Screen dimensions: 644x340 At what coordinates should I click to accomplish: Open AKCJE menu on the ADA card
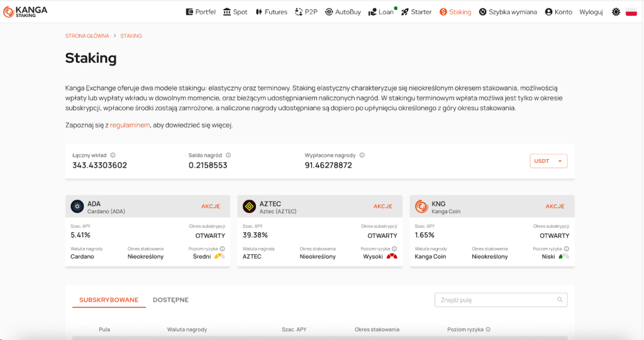click(x=211, y=207)
